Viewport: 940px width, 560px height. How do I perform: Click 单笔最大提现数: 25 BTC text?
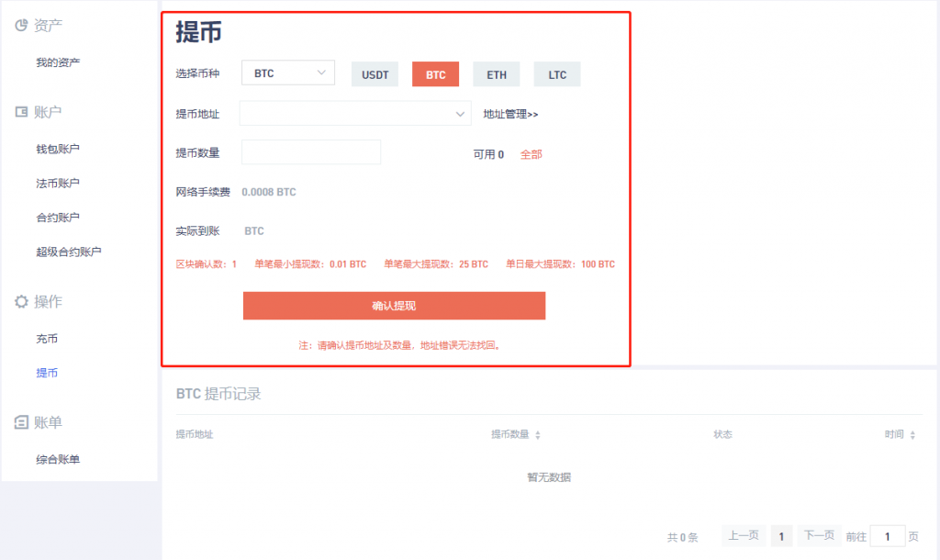click(x=436, y=263)
